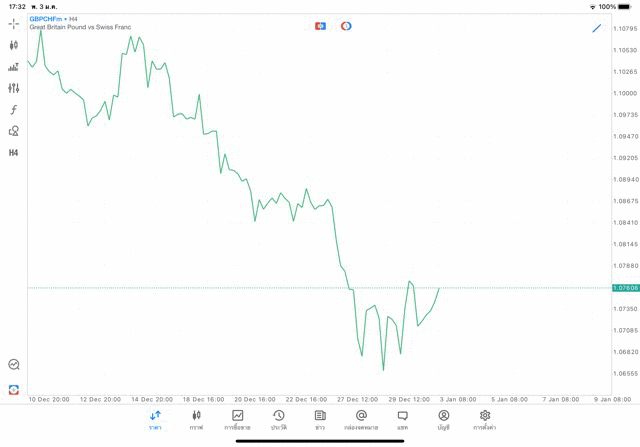Tap the current price label 1.07608

coord(626,288)
